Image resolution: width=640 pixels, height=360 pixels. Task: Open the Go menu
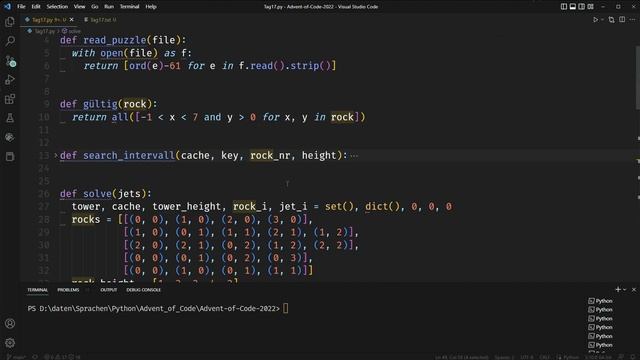[x=95, y=7]
